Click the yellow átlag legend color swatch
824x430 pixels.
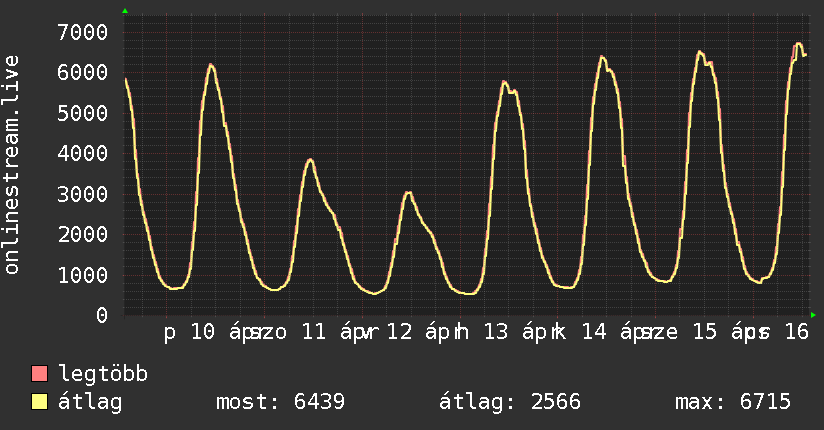coord(39,402)
